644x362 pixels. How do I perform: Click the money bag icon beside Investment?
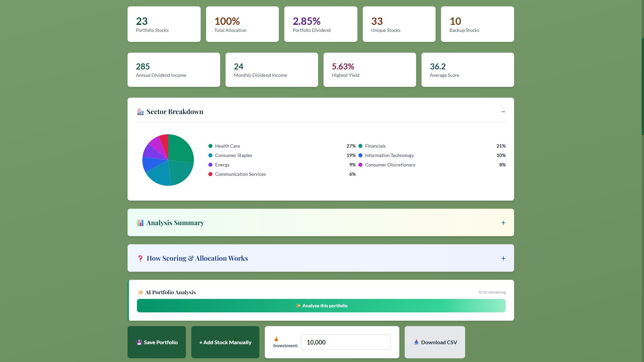coord(277,339)
